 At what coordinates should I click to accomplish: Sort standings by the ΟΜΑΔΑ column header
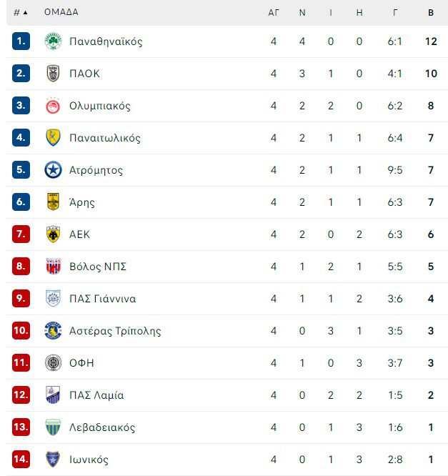click(61, 12)
